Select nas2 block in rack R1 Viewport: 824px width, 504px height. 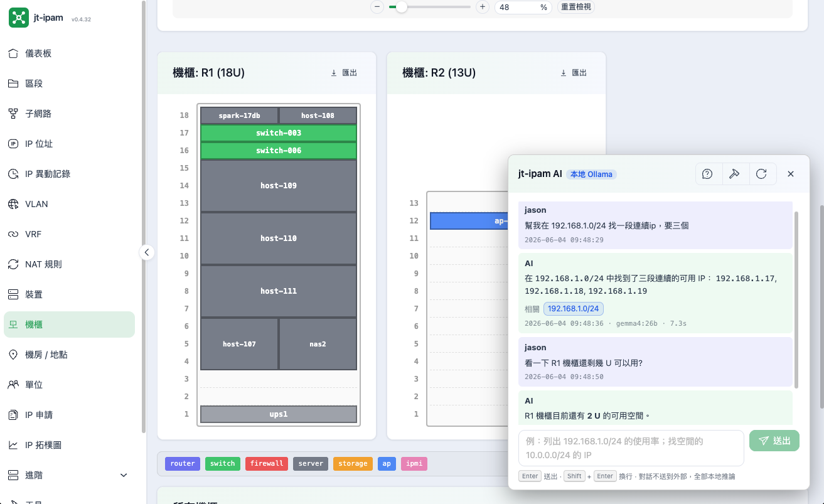pyautogui.click(x=318, y=344)
